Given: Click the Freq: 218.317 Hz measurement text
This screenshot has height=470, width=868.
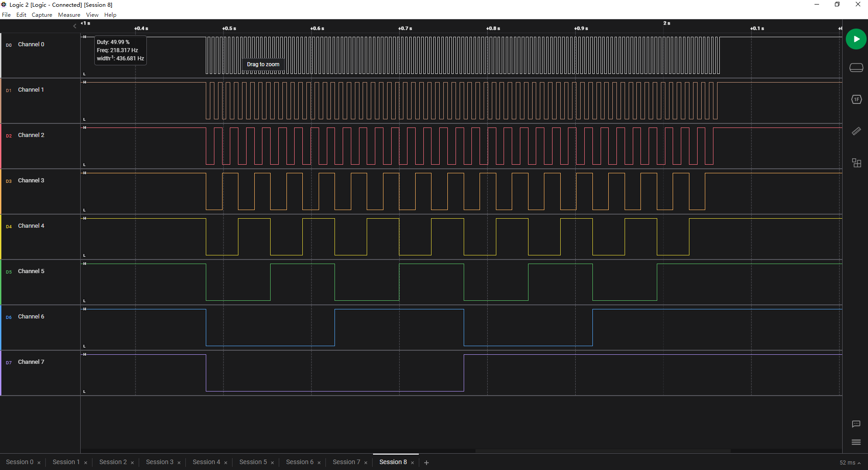Looking at the screenshot, I should click(x=117, y=50).
